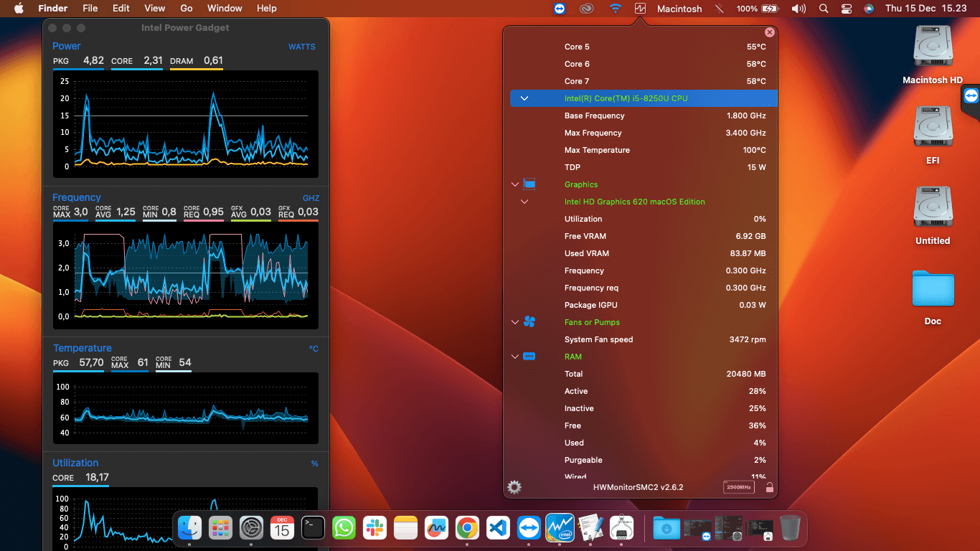Click the 2500MHz RAM badge in HWMonitorSMC2
This screenshot has height=551, width=980.
tap(739, 487)
